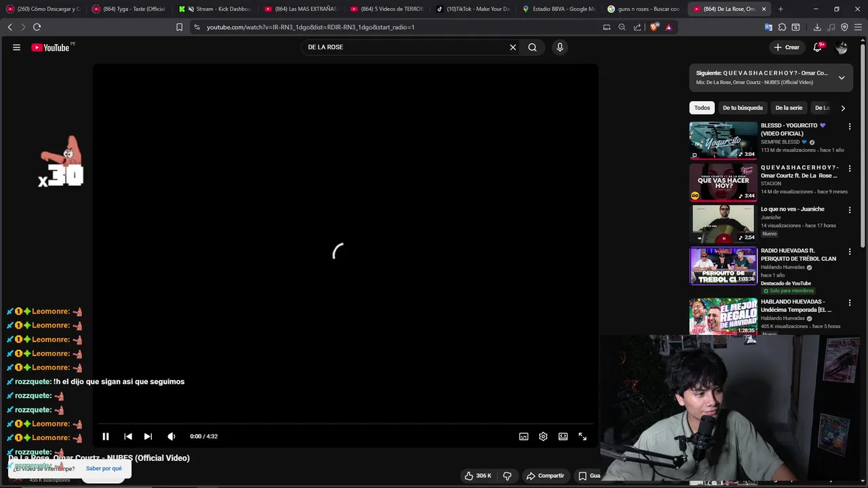This screenshot has height=488, width=868.
Task: Open options menu for QUE VAS HACER HOY video
Action: pyautogui.click(x=850, y=168)
